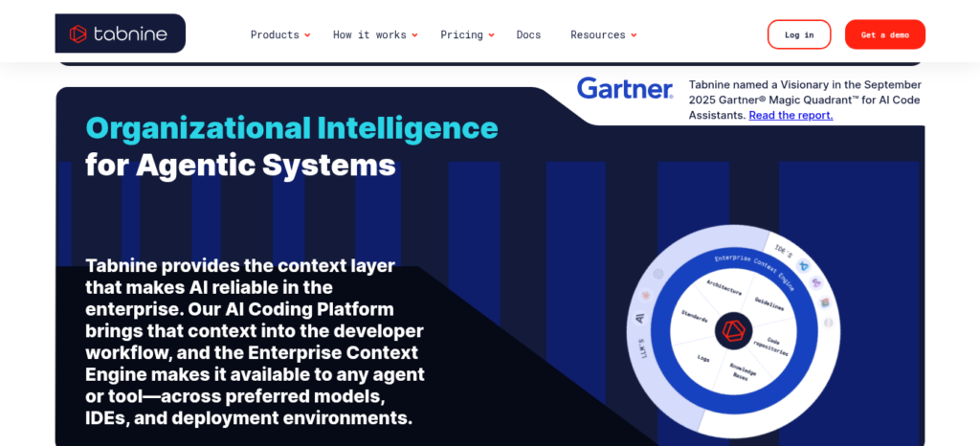Click the Tabnine logo in header
Viewport: 980px width, 446px height.
tap(120, 33)
